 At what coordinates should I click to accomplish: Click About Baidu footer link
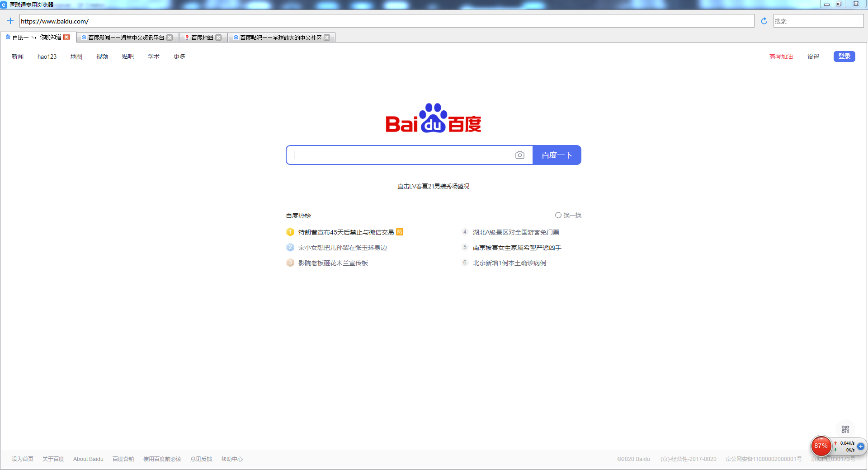pyautogui.click(x=88, y=459)
